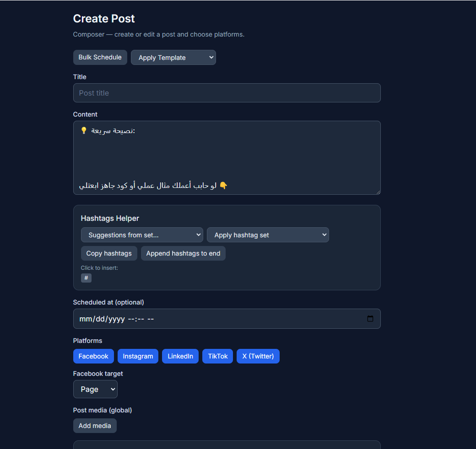Insert a hashtag using the # chip

86,278
